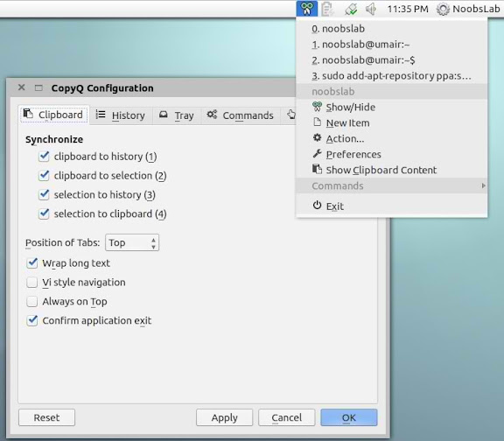504x441 pixels.
Task: Uncheck clipboard to selection (2)
Action: click(x=44, y=176)
